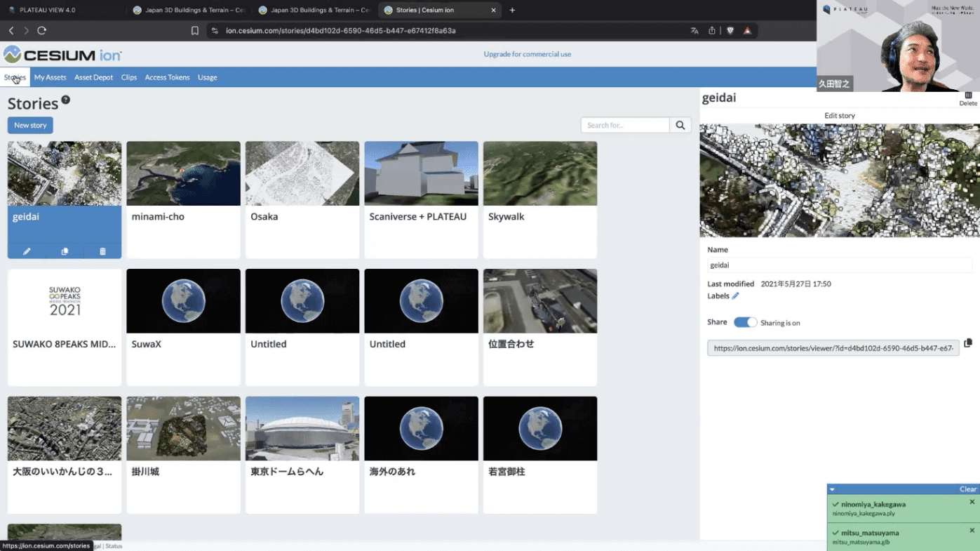Click the Delete trash icon in details panel

968,96
